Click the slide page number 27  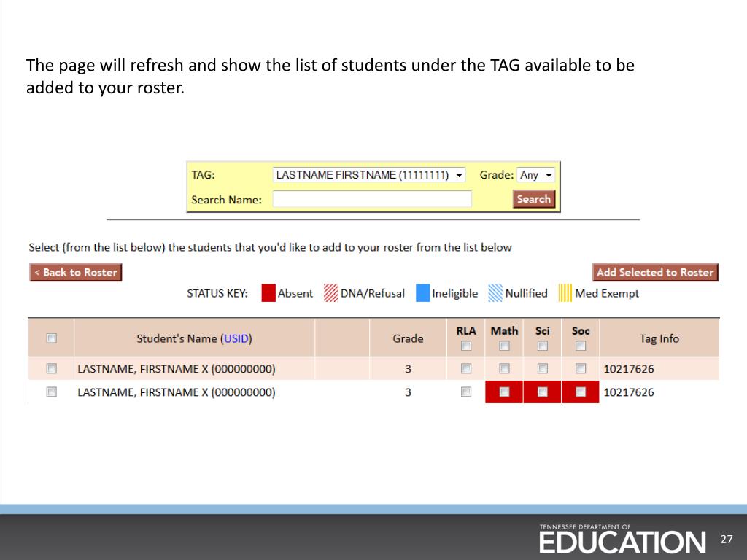pos(726,539)
